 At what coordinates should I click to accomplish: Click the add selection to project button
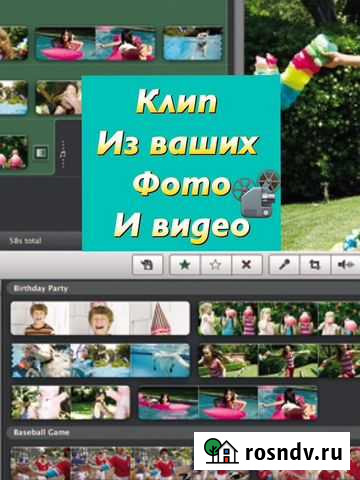[147, 265]
